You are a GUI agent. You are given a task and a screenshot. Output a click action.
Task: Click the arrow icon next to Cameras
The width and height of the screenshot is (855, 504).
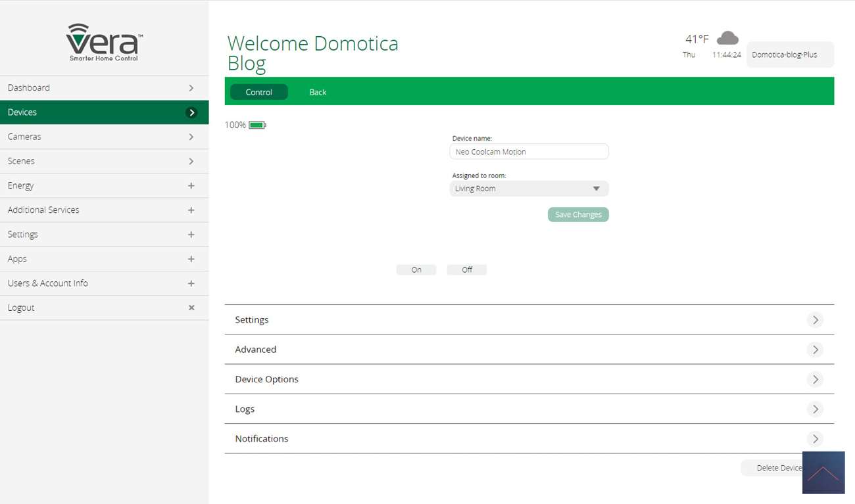[191, 137]
